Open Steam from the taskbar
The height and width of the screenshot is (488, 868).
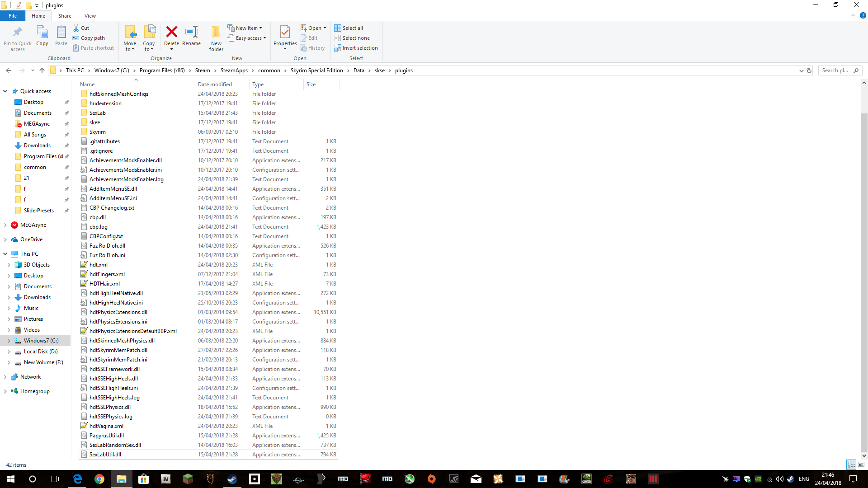[232, 479]
